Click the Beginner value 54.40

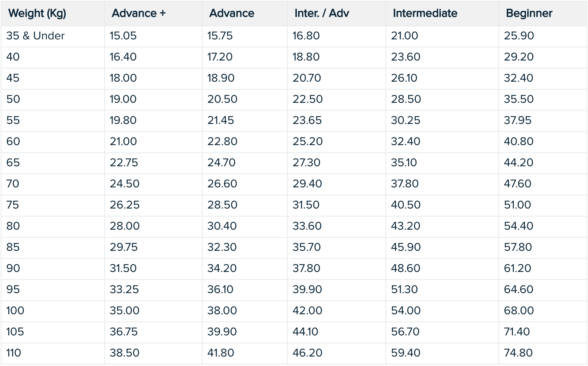click(x=518, y=226)
